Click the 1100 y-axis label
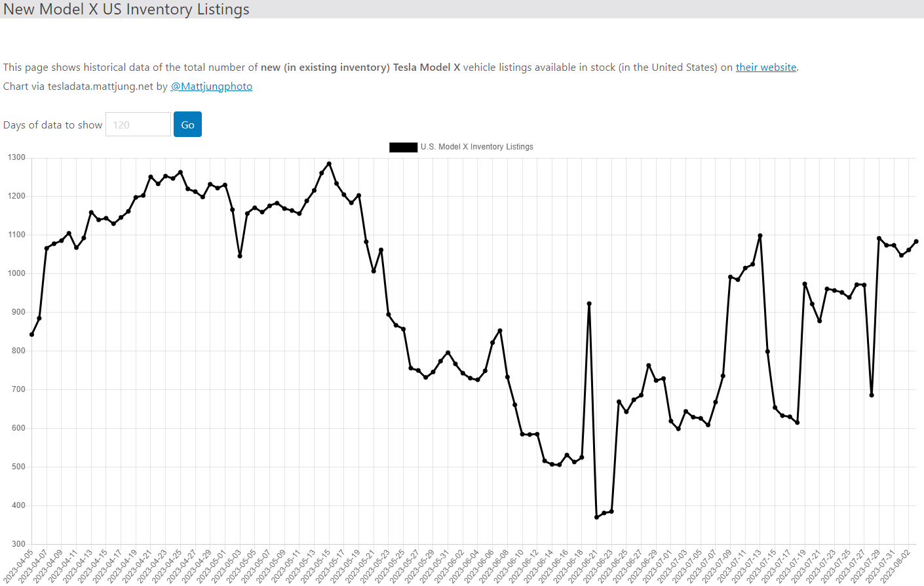Viewport: 924px width, 586px height. pos(17,235)
